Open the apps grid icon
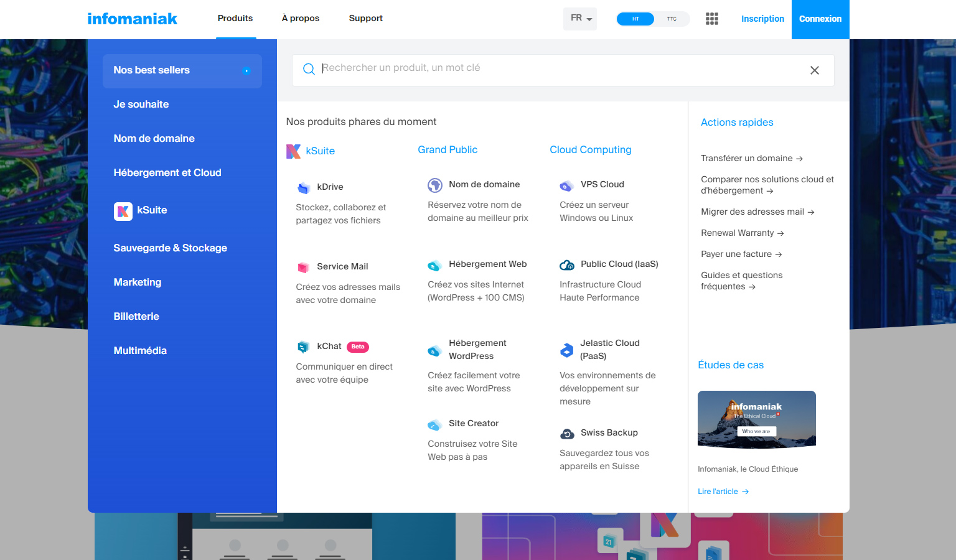 (712, 19)
